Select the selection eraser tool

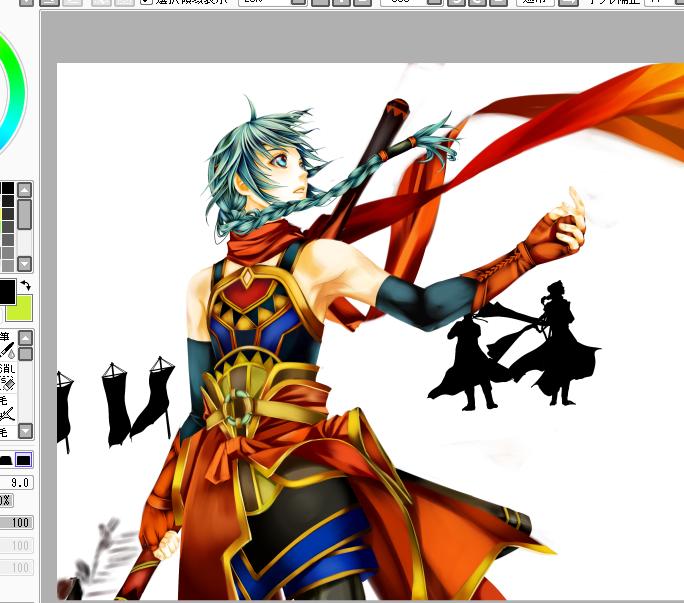click(x=7, y=376)
